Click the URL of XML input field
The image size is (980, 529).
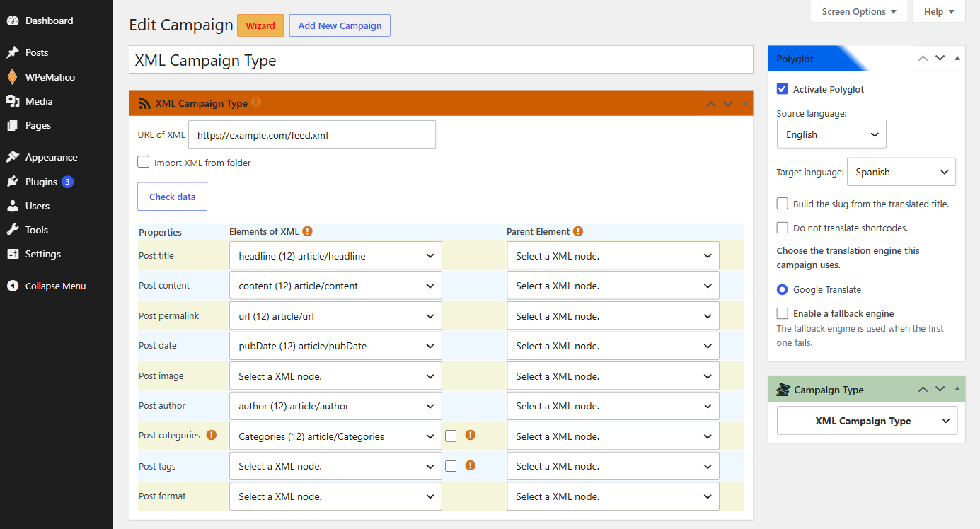pos(312,134)
